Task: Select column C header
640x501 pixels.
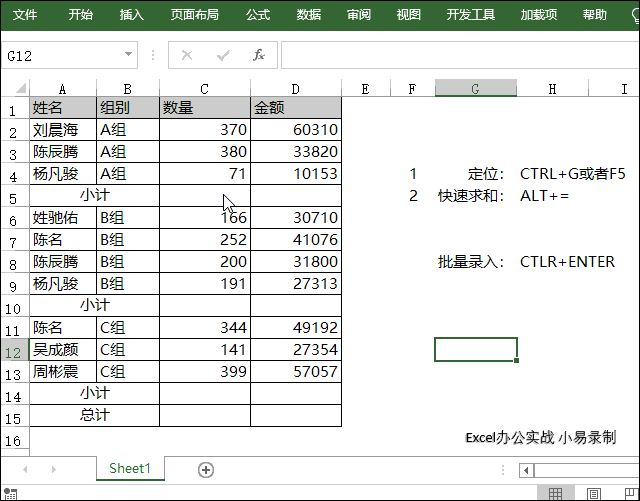Action: click(205, 88)
